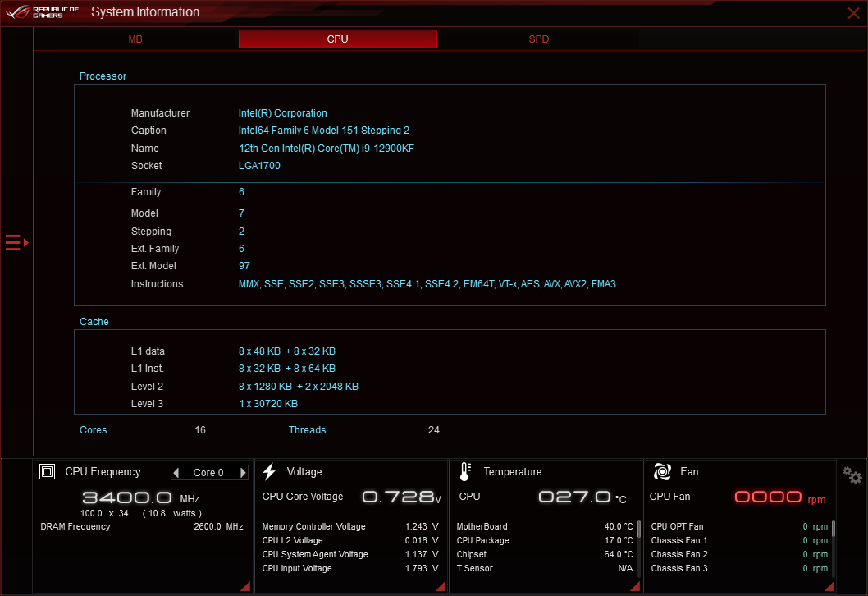Click Intel(R) Corporation manufacturer value
Screen dimensions: 868x596
pos(282,113)
